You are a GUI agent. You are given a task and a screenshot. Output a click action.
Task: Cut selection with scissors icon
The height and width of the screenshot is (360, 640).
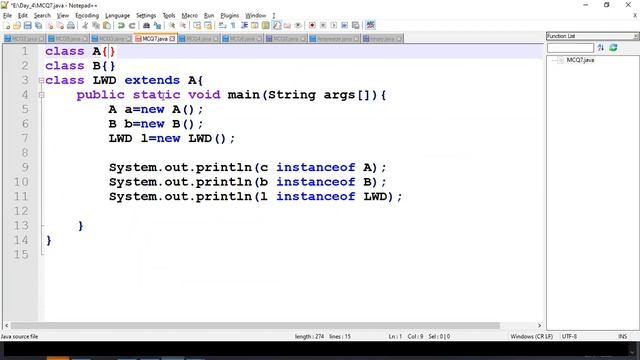point(85,25)
